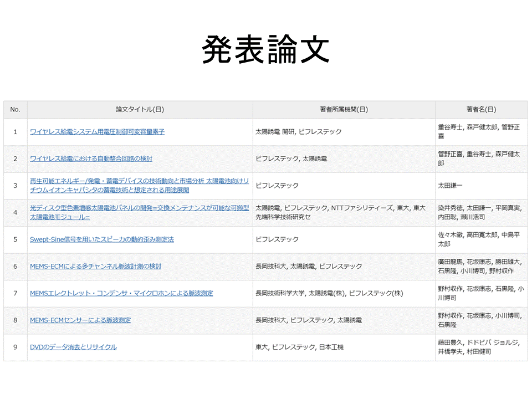Open the Swept-Sine信号 speaker distortion paper link
Screen dimensions: 532x399
click(102, 239)
